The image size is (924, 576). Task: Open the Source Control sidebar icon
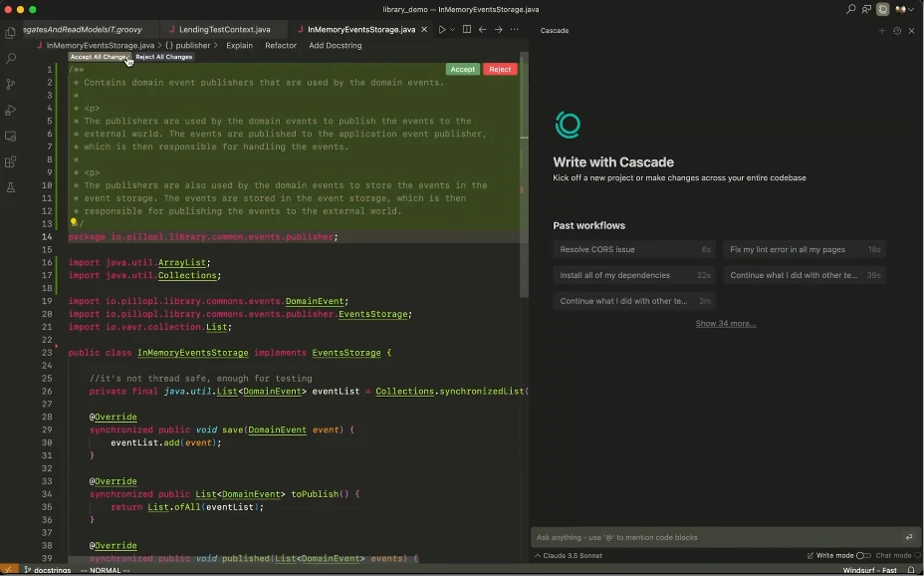coord(10,85)
